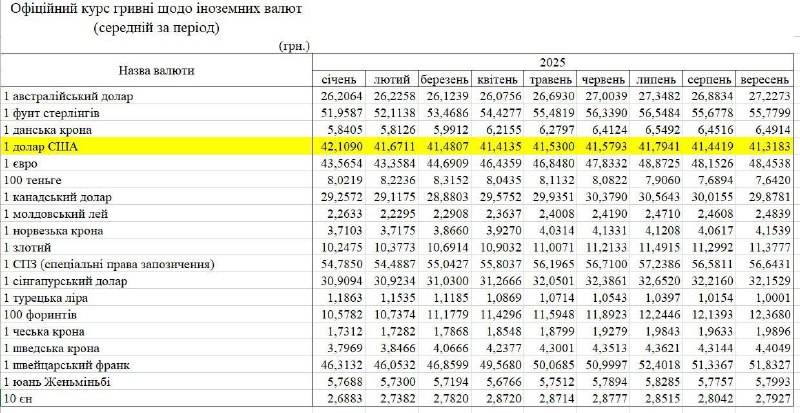
Task: Select the "січень" month column header
Action: pos(343,79)
